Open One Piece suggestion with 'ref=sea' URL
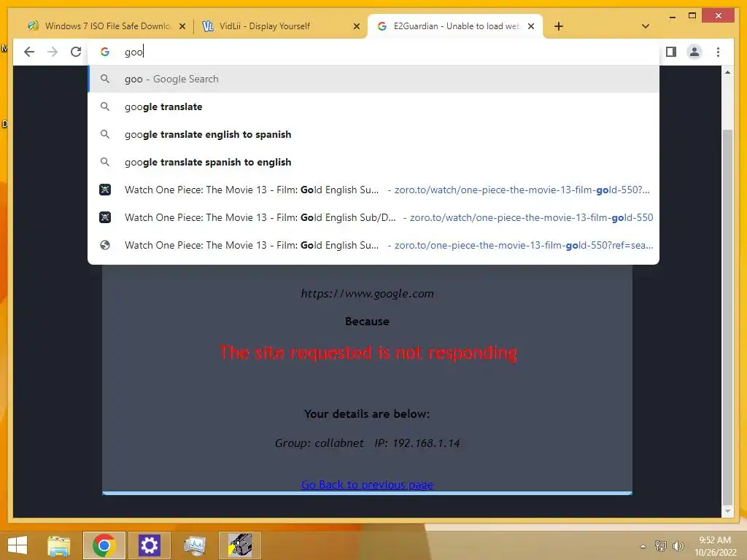This screenshot has height=560, width=747. click(373, 245)
